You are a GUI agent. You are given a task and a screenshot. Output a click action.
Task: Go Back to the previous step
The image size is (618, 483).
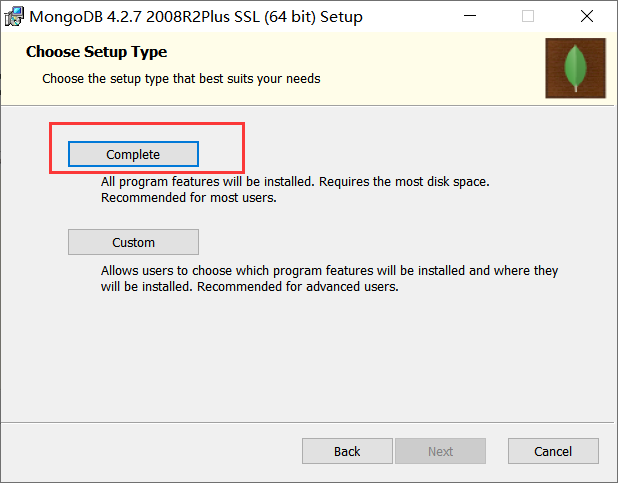point(347,451)
